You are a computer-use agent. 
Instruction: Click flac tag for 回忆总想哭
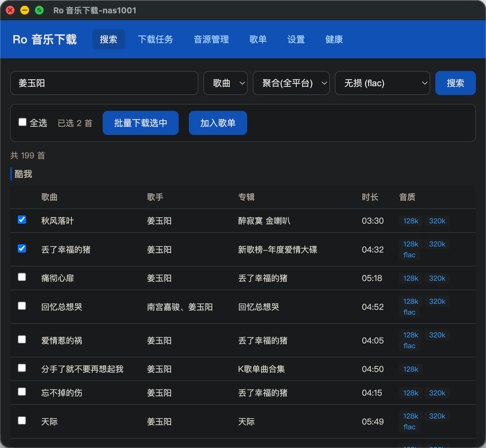(x=409, y=312)
